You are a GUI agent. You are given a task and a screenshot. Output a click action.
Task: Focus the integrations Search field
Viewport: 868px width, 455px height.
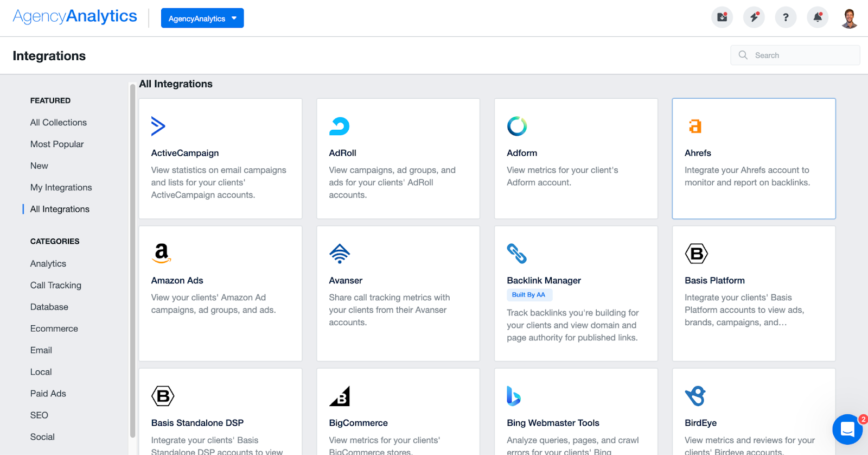[795, 55]
